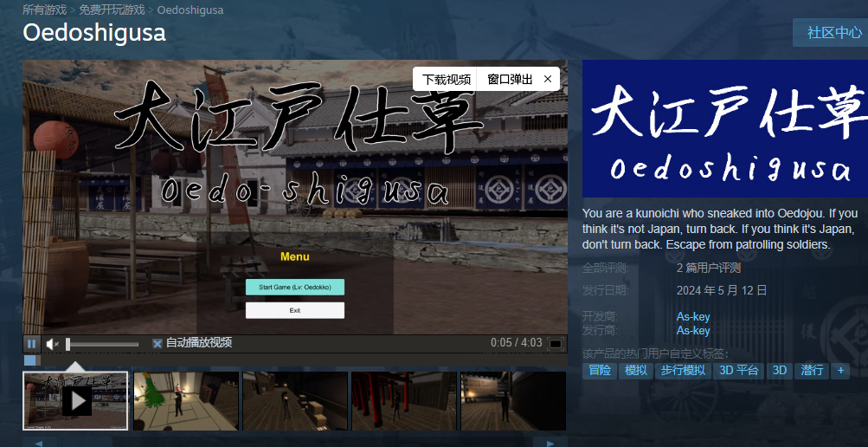Click the release date 2024 年 5 月 12 日
This screenshot has width=868, height=447.
pyautogui.click(x=722, y=290)
